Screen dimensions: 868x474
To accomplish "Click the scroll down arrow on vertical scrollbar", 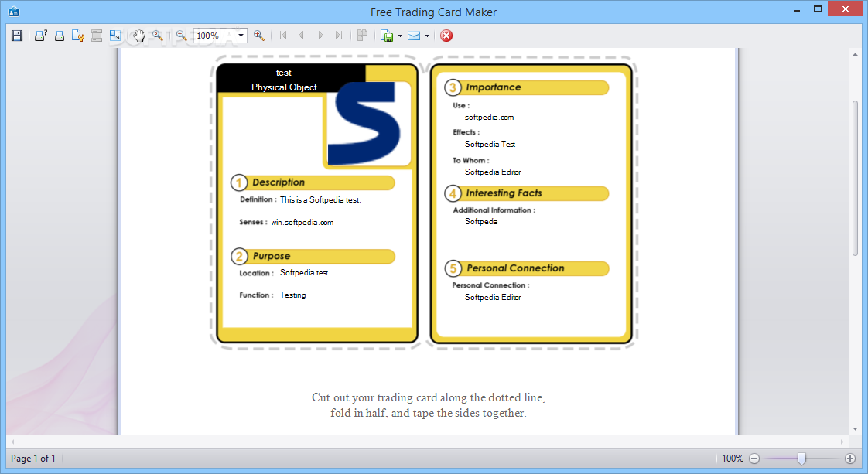I will [856, 428].
